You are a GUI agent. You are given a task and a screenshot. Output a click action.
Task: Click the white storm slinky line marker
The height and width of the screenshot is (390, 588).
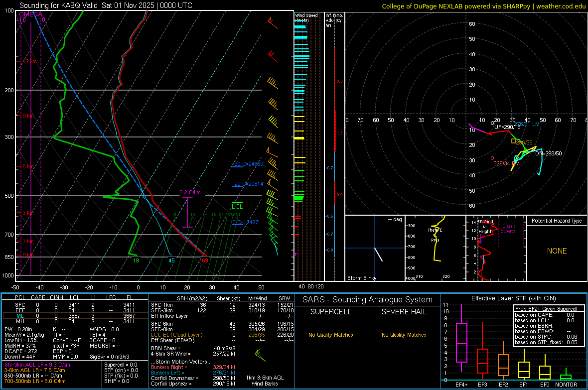point(378,254)
